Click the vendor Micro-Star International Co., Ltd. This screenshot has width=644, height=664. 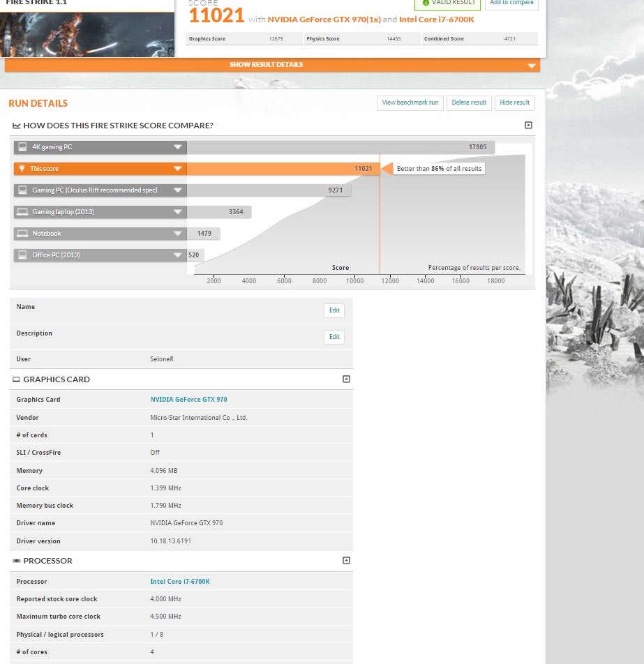coord(199,418)
